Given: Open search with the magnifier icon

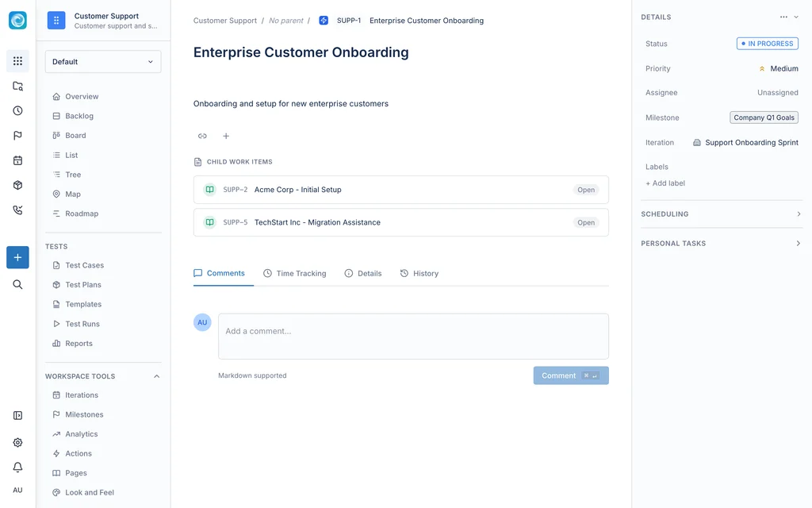Looking at the screenshot, I should point(17,285).
